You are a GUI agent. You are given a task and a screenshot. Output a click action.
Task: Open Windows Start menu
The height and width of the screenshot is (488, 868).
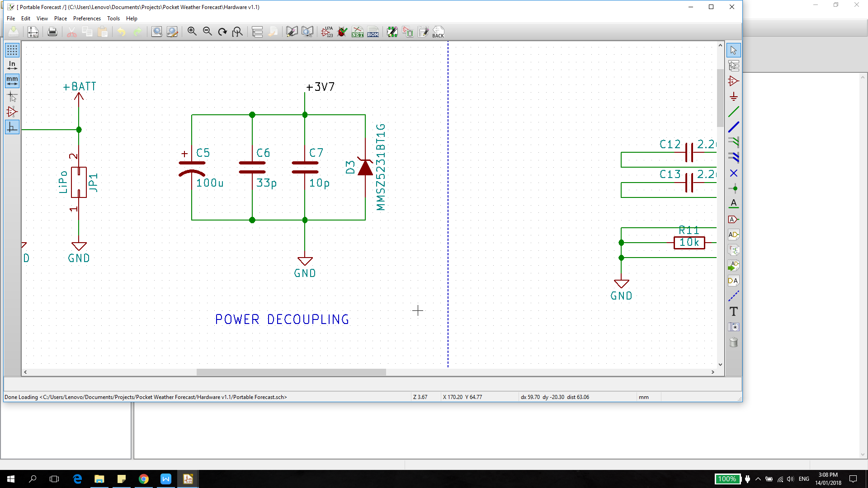coord(11,479)
